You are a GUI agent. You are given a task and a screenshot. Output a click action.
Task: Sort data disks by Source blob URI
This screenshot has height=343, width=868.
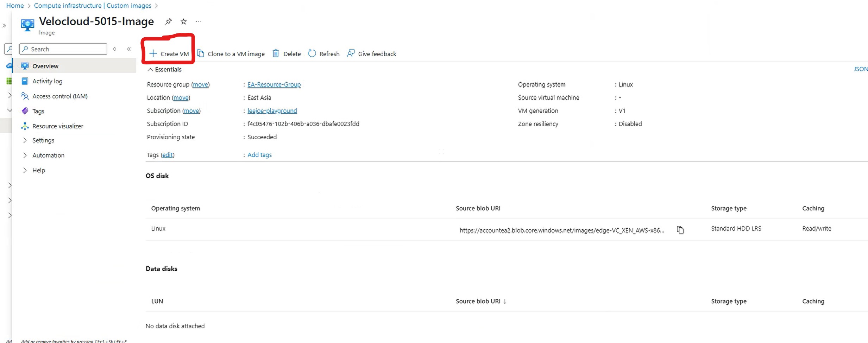(481, 301)
